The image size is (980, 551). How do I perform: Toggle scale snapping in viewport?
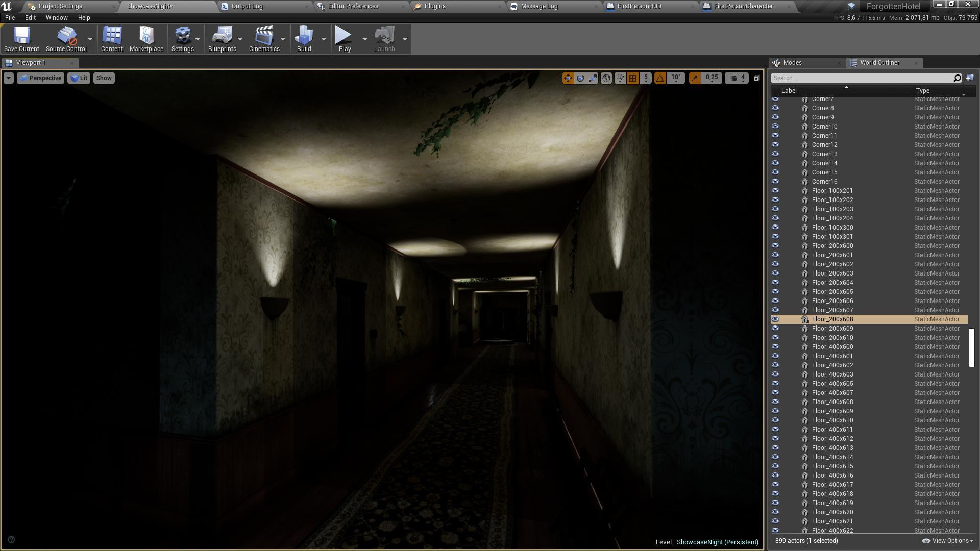pos(694,78)
